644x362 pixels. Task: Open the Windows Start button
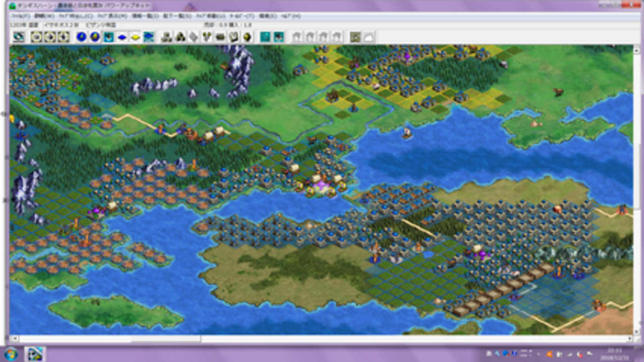pyautogui.click(x=10, y=355)
